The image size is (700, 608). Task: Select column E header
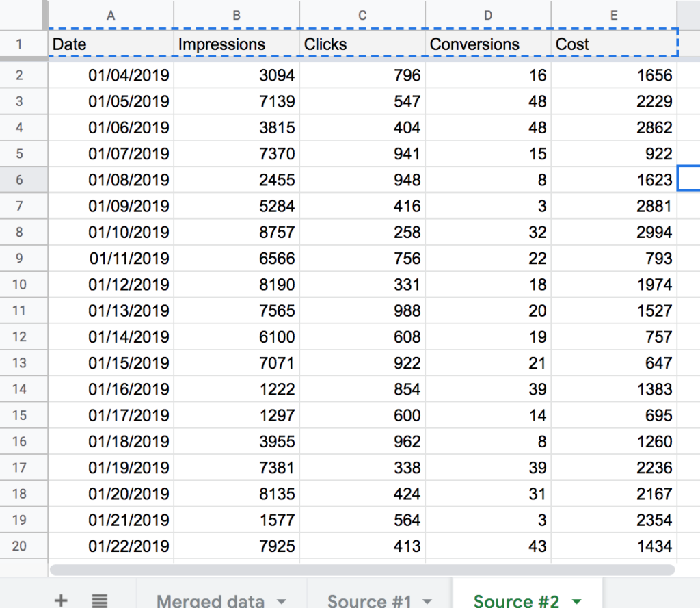(614, 15)
